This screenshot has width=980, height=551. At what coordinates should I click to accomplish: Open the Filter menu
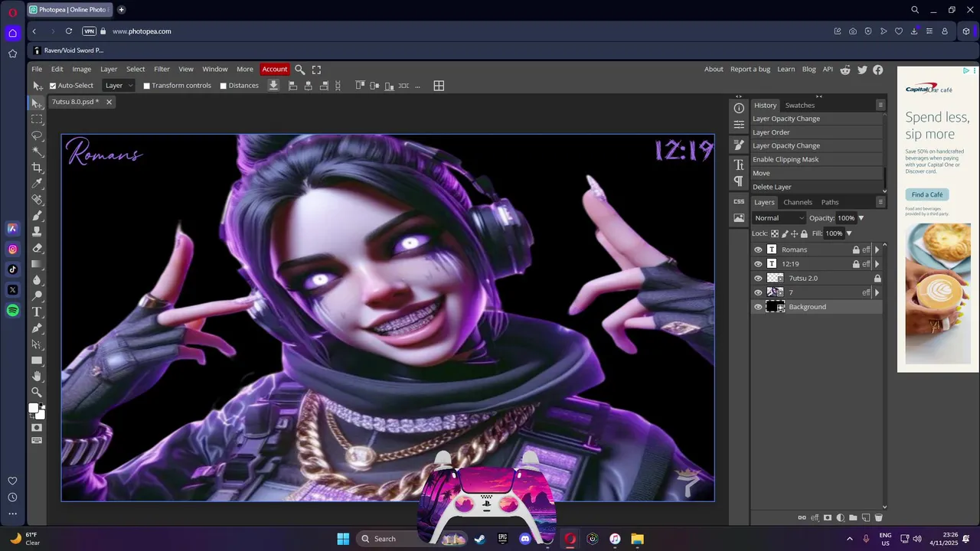pos(162,69)
